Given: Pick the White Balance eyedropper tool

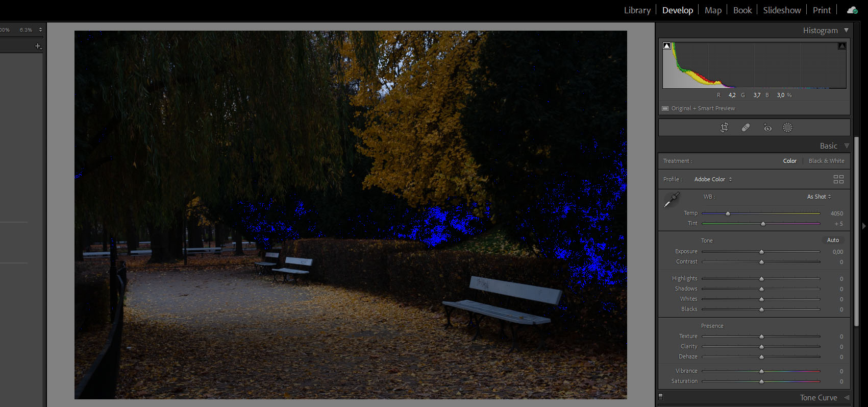Looking at the screenshot, I should 671,200.
